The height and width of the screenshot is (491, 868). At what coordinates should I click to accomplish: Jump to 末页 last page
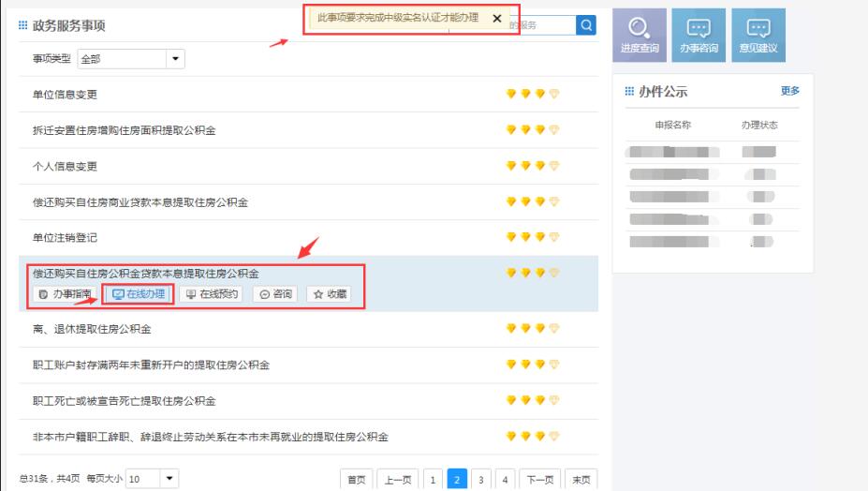click(582, 480)
